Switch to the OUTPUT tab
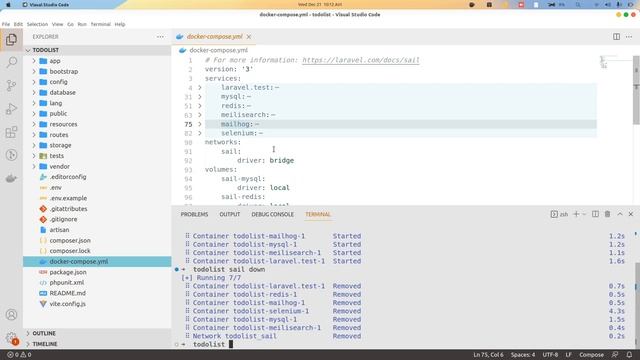 click(x=230, y=214)
